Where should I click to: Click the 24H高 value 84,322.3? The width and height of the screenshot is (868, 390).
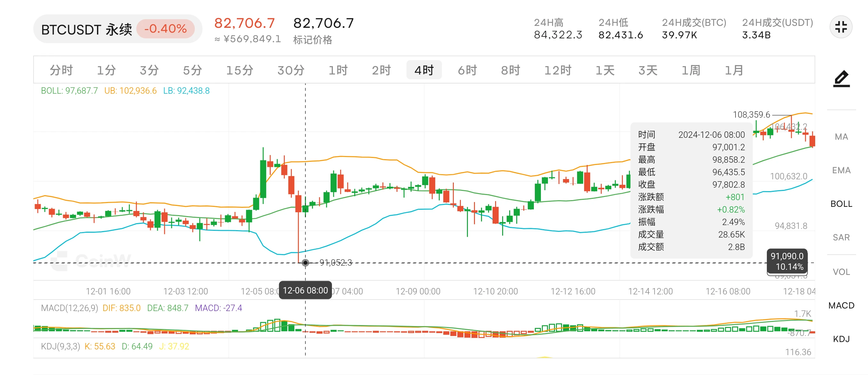(x=558, y=35)
